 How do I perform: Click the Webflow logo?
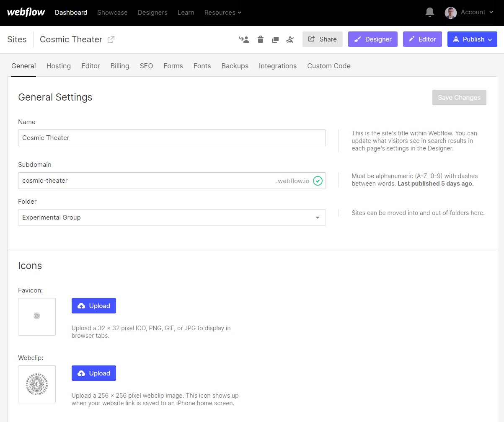[x=26, y=13]
